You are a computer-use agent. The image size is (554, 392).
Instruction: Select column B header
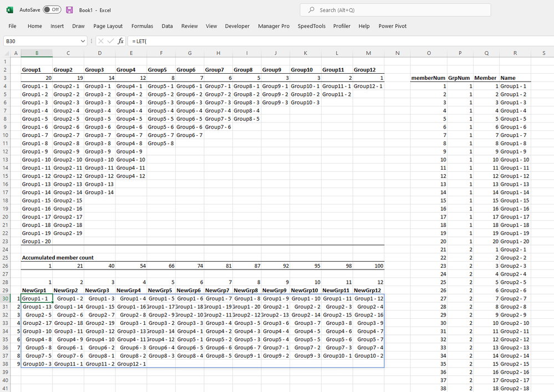coord(37,53)
